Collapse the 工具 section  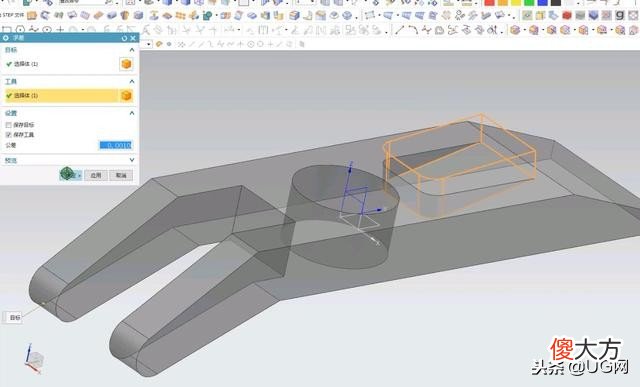pyautogui.click(x=131, y=82)
